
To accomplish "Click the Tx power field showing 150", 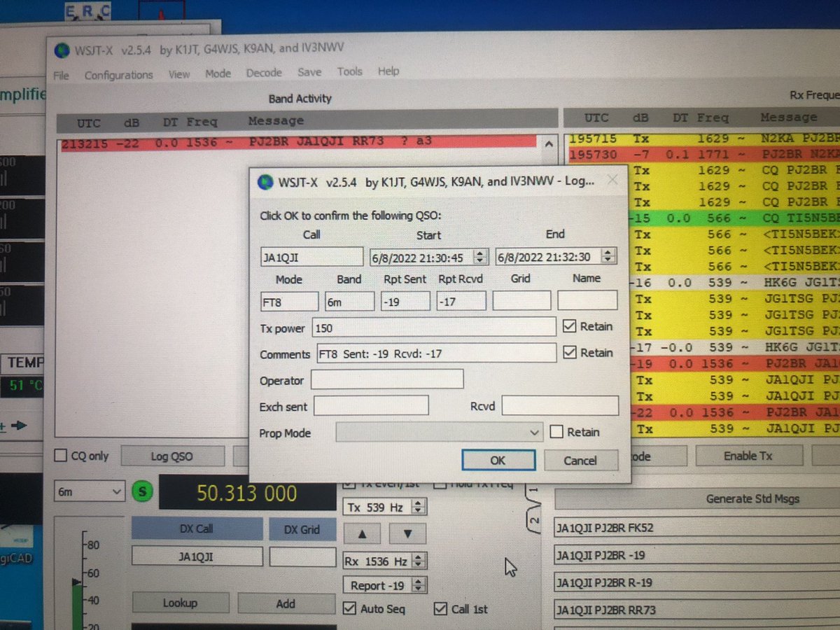I will 435,327.
